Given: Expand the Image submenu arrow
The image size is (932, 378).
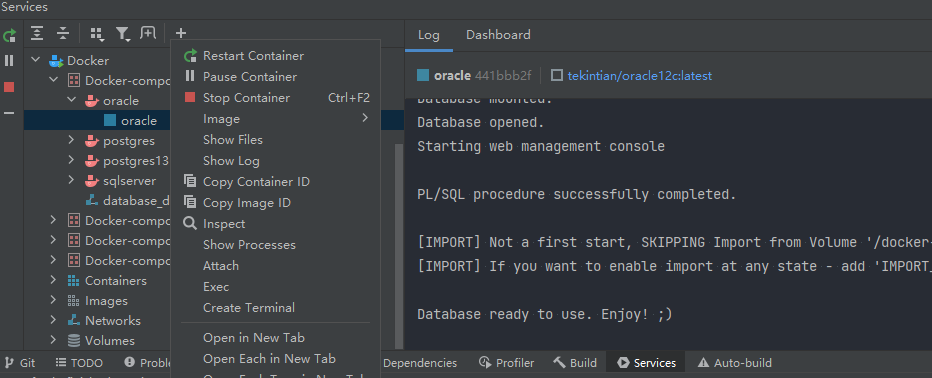Looking at the screenshot, I should [x=365, y=118].
